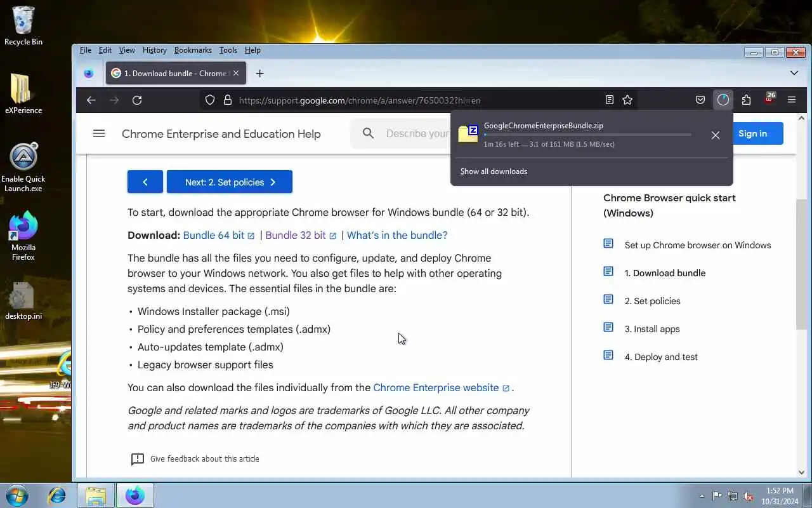Screen dimensions: 812x508
Task: Open the View menu
Action: pos(127,50)
